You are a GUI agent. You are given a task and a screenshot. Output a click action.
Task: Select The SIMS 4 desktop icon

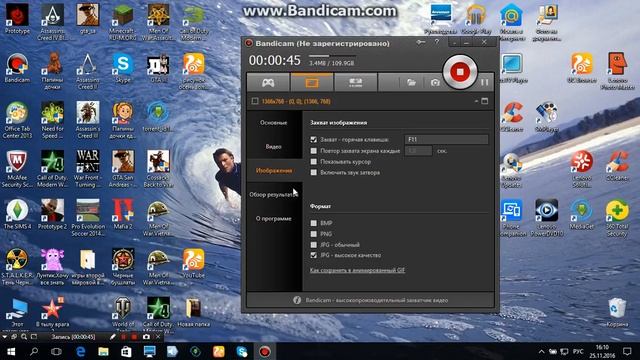point(17,215)
